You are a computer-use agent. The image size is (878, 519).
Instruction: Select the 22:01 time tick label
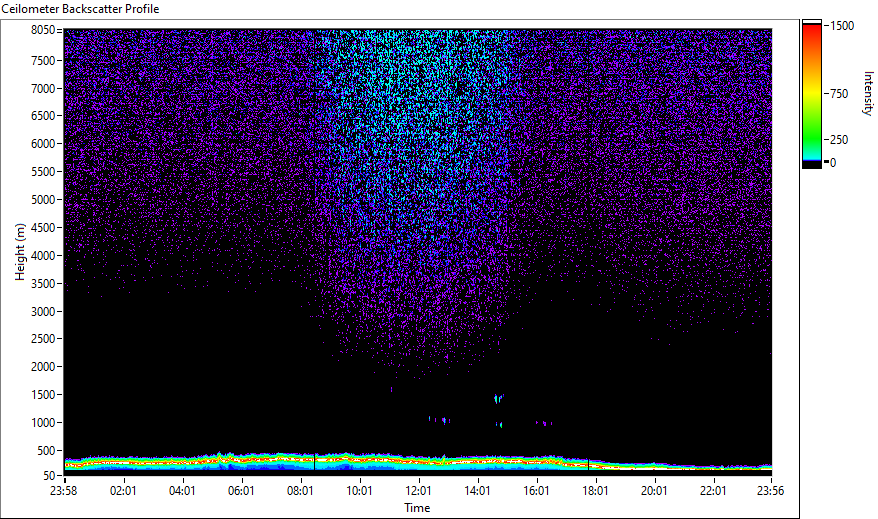(x=713, y=491)
